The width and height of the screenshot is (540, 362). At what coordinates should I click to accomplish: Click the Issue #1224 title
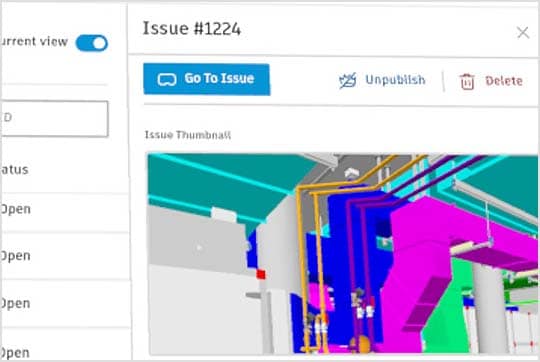tap(192, 28)
